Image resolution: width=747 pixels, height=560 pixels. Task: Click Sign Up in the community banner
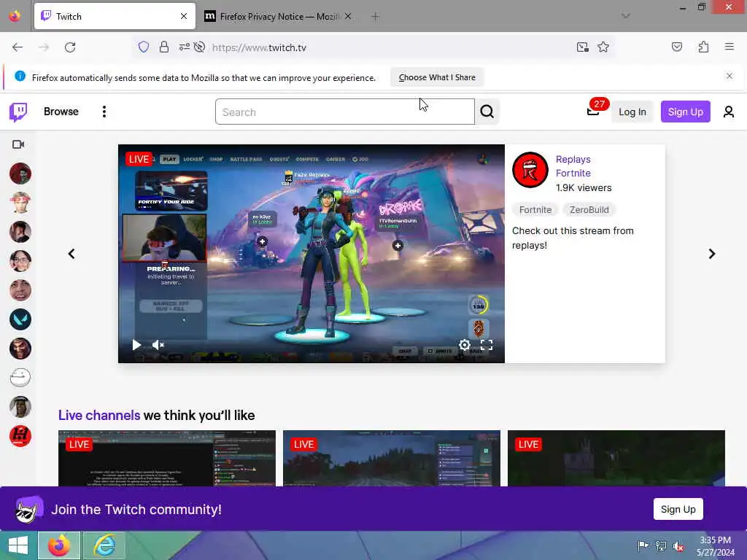coord(678,510)
